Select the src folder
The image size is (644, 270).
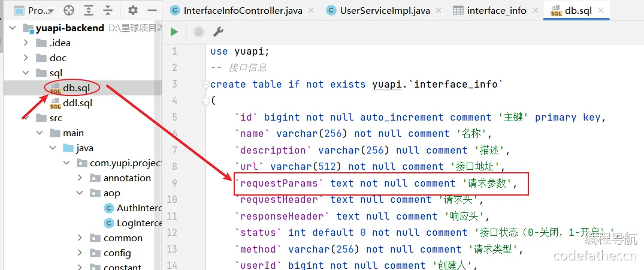[x=56, y=118]
